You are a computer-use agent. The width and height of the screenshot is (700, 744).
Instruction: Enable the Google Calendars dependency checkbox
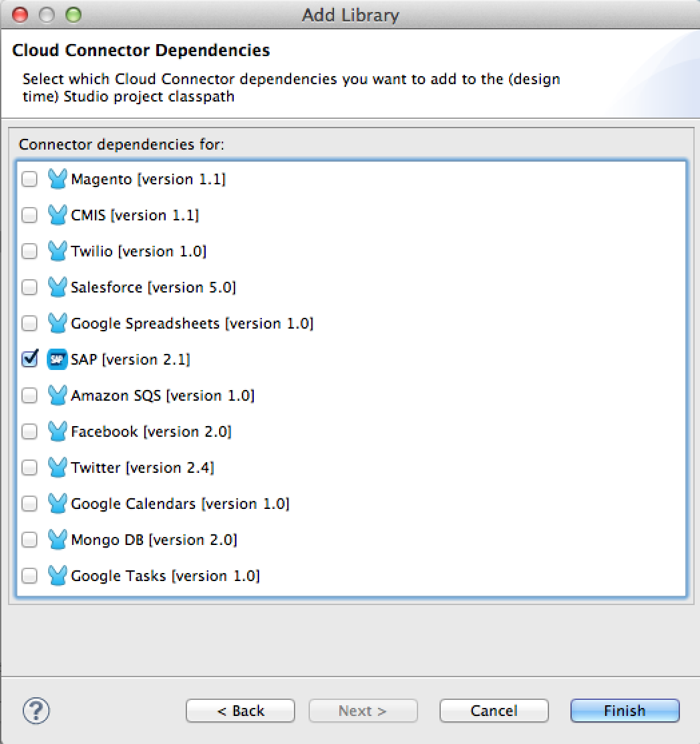(x=29, y=504)
